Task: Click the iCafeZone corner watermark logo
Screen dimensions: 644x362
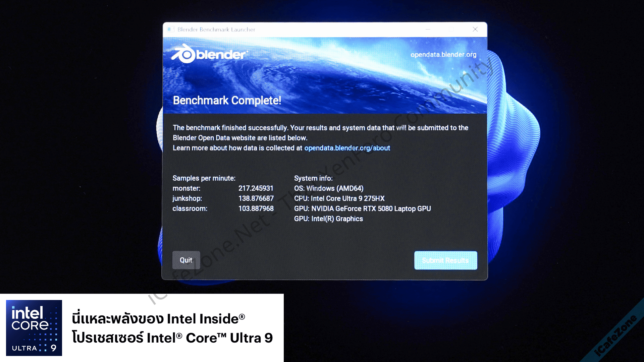Action: (x=615, y=336)
